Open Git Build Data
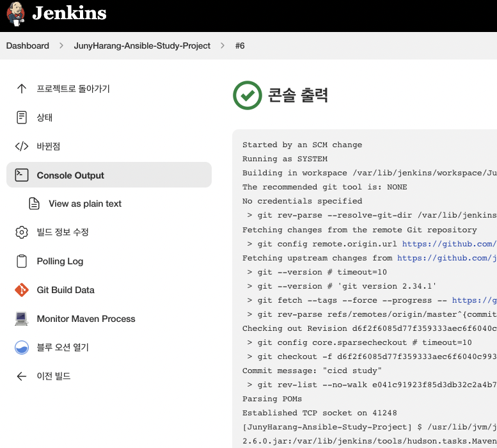Viewport: 497px width, 448px height. coord(66,290)
